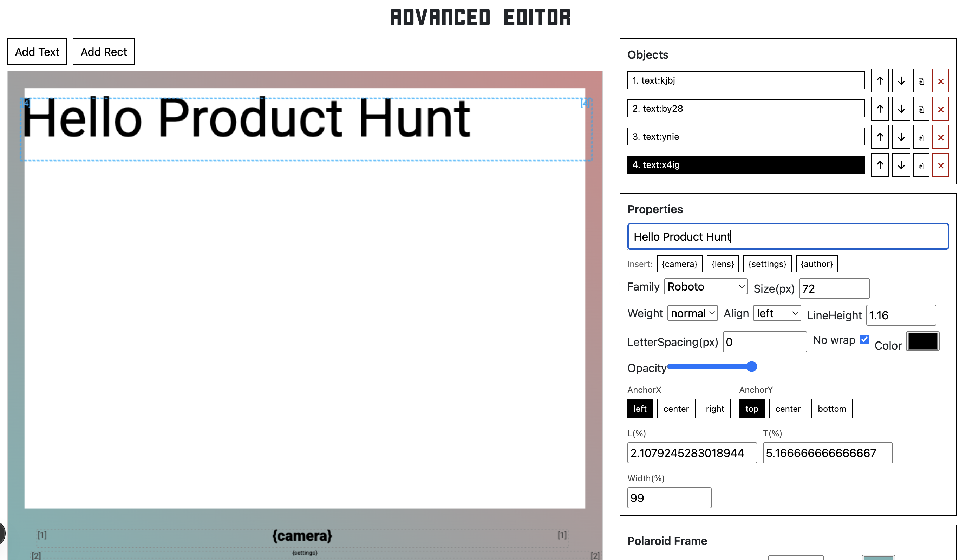Set AnchorY to bottom

(x=832, y=409)
